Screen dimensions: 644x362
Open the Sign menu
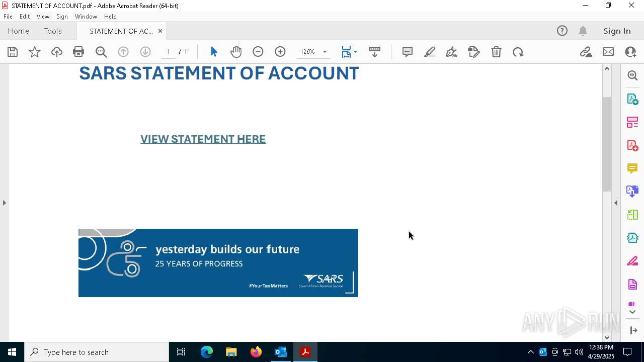point(62,17)
